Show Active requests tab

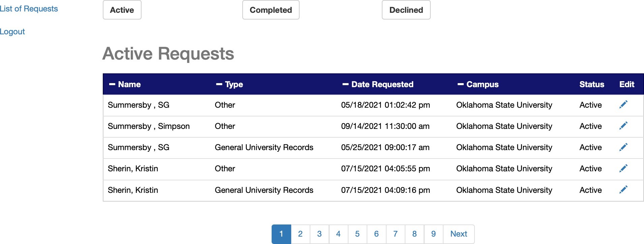122,10
